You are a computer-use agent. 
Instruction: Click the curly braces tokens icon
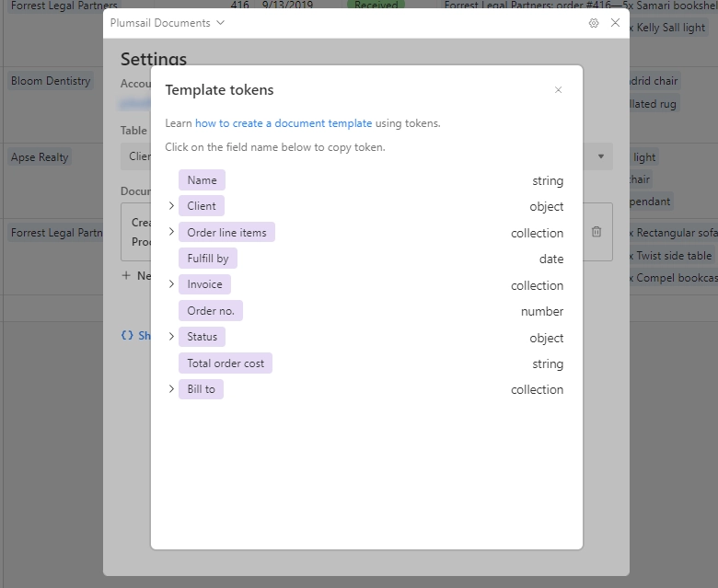pyautogui.click(x=127, y=336)
